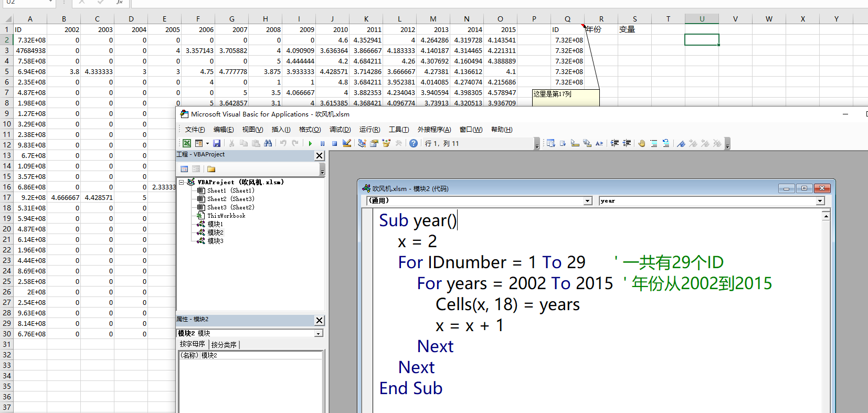868x413 pixels.
Task: Open the procedure dropdown showing year
Action: click(x=820, y=201)
